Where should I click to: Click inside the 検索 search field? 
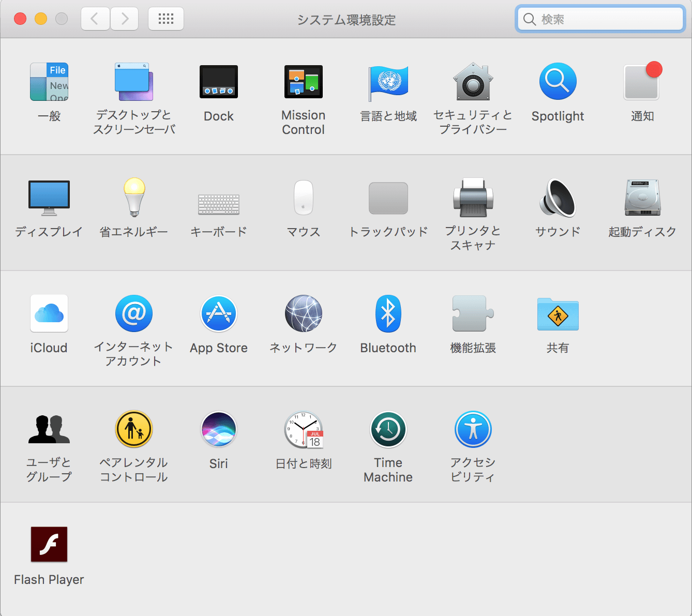point(599,19)
